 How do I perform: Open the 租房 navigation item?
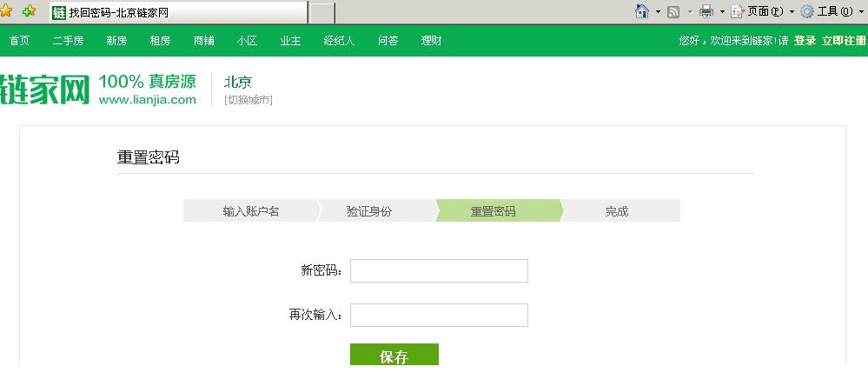click(160, 41)
